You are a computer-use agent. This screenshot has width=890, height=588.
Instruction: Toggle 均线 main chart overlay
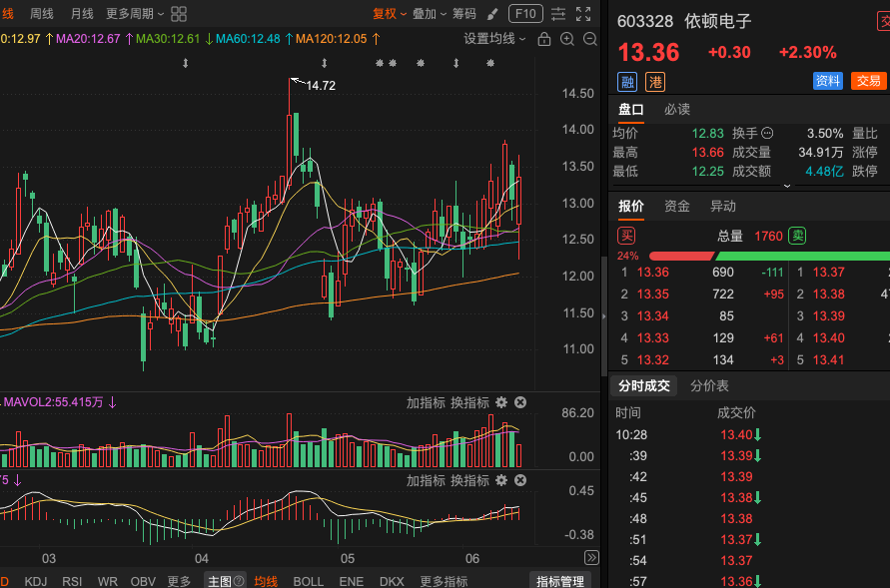pos(266,581)
